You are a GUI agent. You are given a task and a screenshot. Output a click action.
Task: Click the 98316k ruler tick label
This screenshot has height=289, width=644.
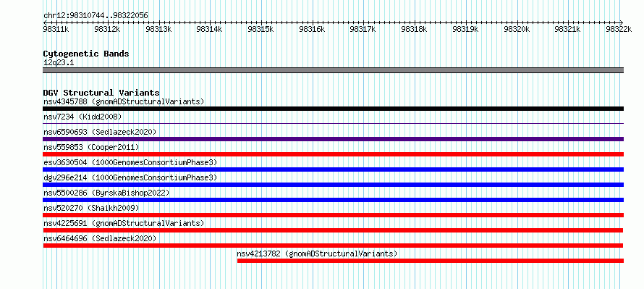point(312,29)
